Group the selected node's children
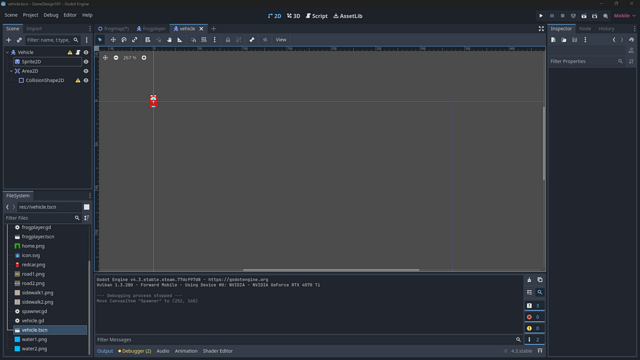Screen dimensions: 640x360 point(239,40)
